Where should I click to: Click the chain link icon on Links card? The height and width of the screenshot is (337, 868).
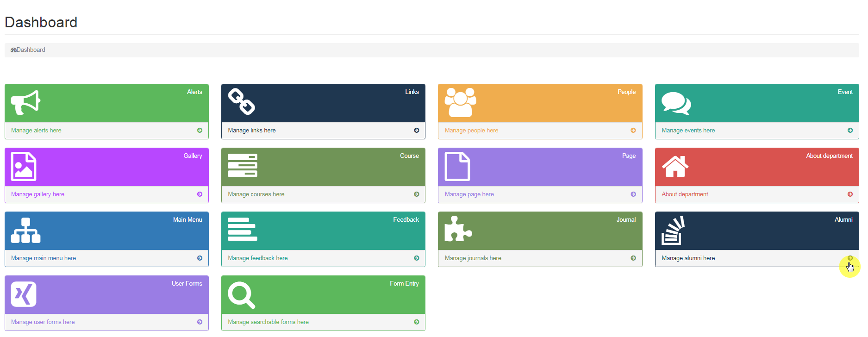(x=241, y=101)
